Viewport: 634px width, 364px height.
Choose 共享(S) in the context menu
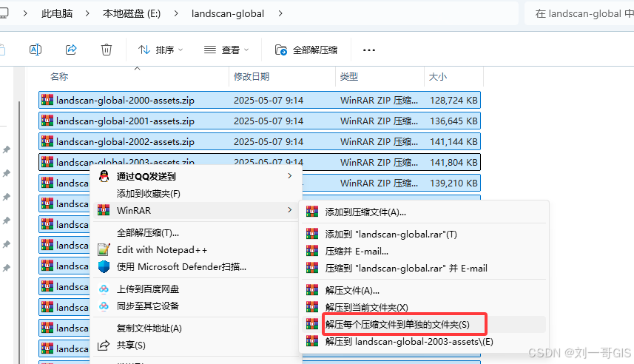click(196, 345)
